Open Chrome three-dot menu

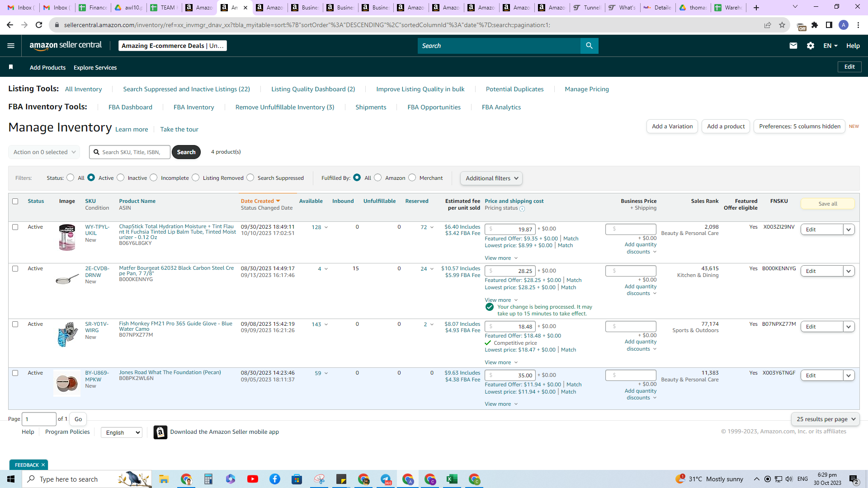point(858,25)
